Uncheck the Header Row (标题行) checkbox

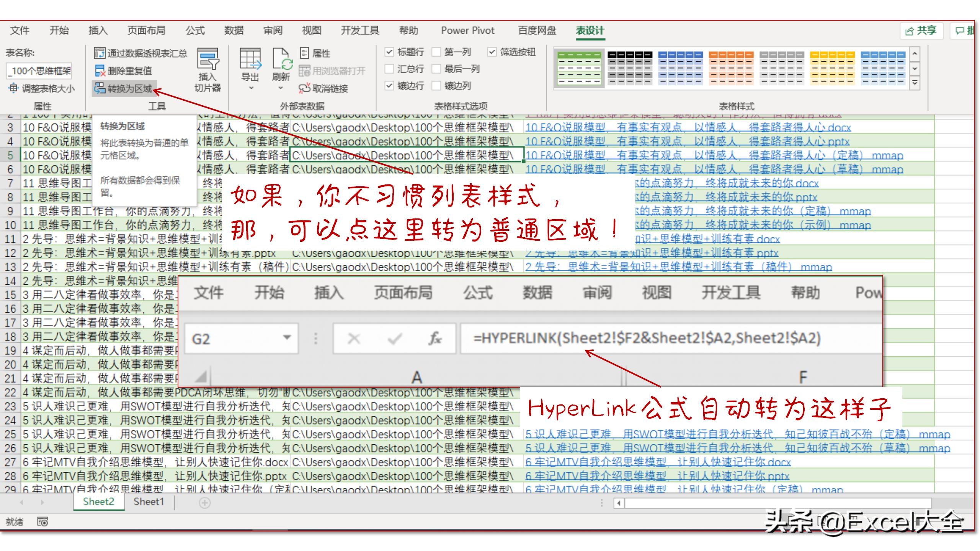(389, 52)
